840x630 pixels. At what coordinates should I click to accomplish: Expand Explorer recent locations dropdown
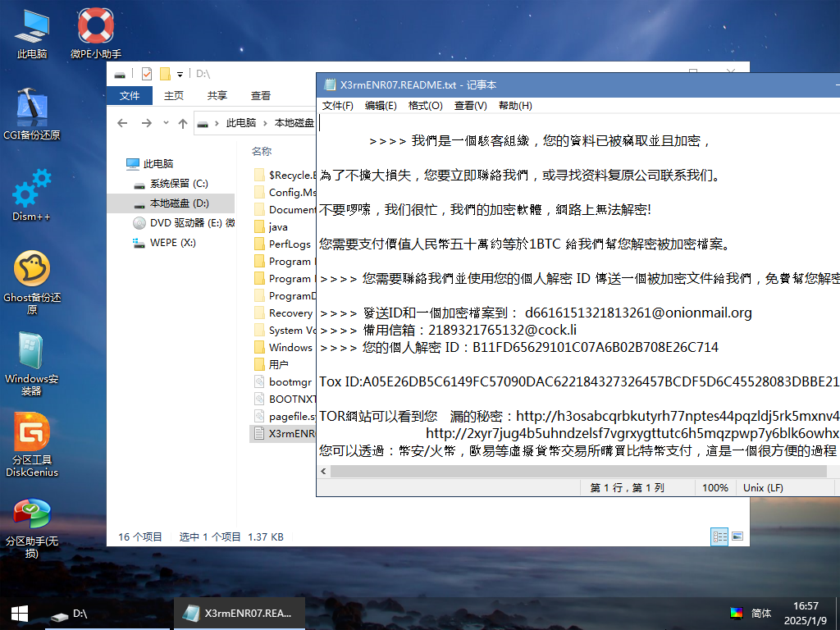pyautogui.click(x=166, y=123)
